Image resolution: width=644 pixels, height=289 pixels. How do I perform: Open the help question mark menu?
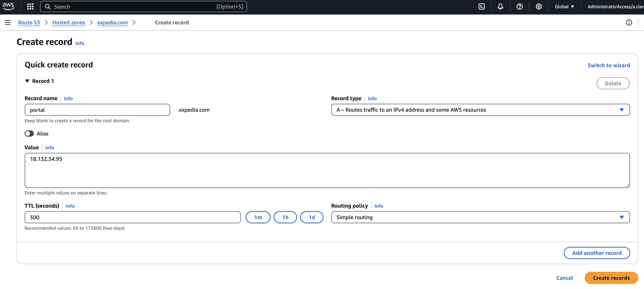(x=519, y=7)
